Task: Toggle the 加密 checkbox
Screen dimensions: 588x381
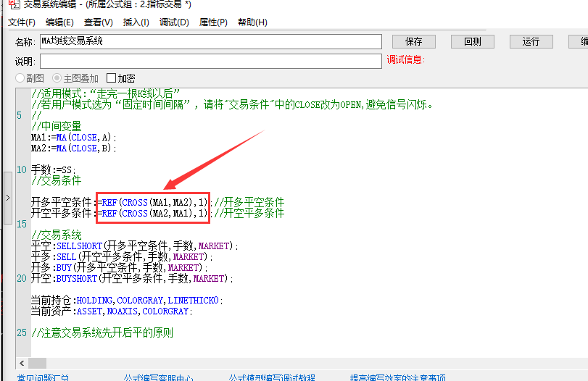Action: click(111, 78)
